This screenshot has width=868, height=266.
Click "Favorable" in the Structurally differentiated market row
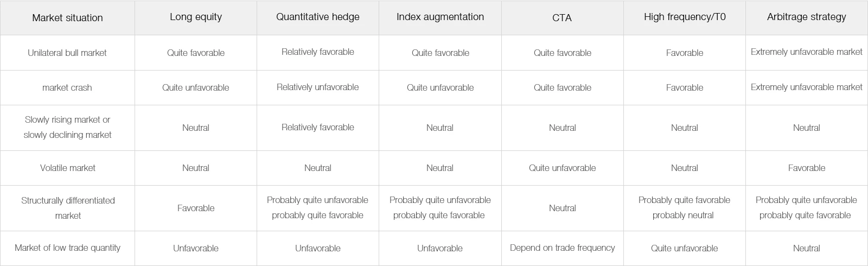(x=196, y=208)
